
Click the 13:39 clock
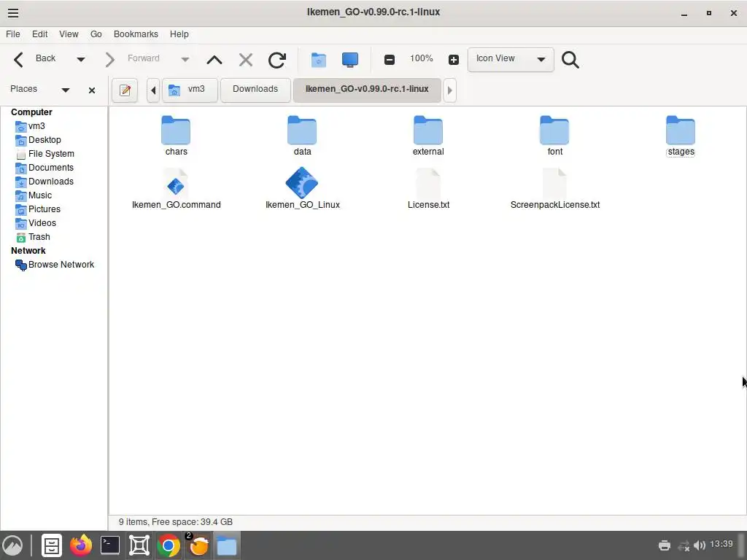coord(721,544)
